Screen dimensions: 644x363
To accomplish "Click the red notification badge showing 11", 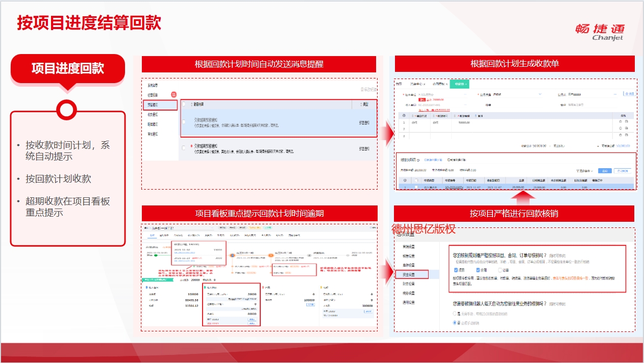I will (174, 95).
